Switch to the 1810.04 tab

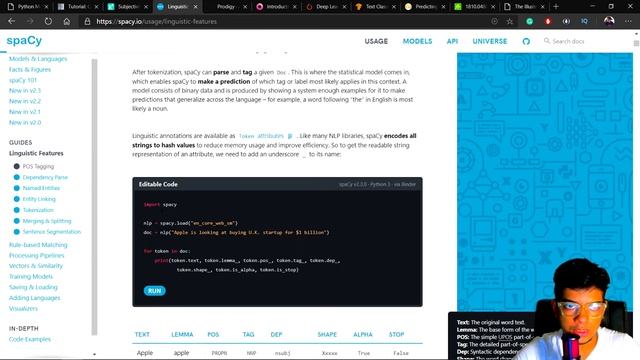click(475, 7)
